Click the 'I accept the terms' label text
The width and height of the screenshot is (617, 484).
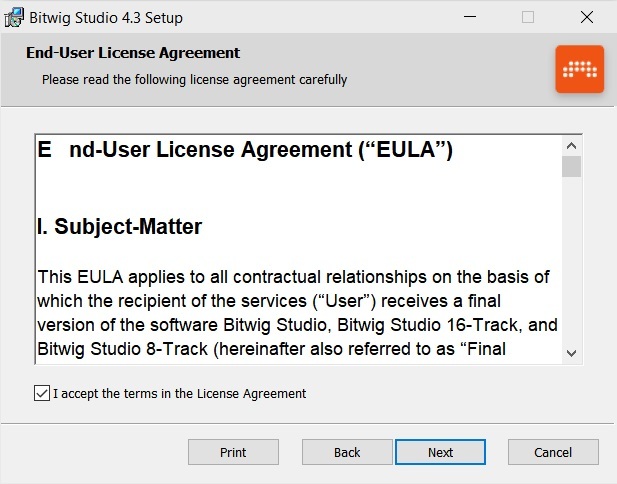click(x=180, y=393)
